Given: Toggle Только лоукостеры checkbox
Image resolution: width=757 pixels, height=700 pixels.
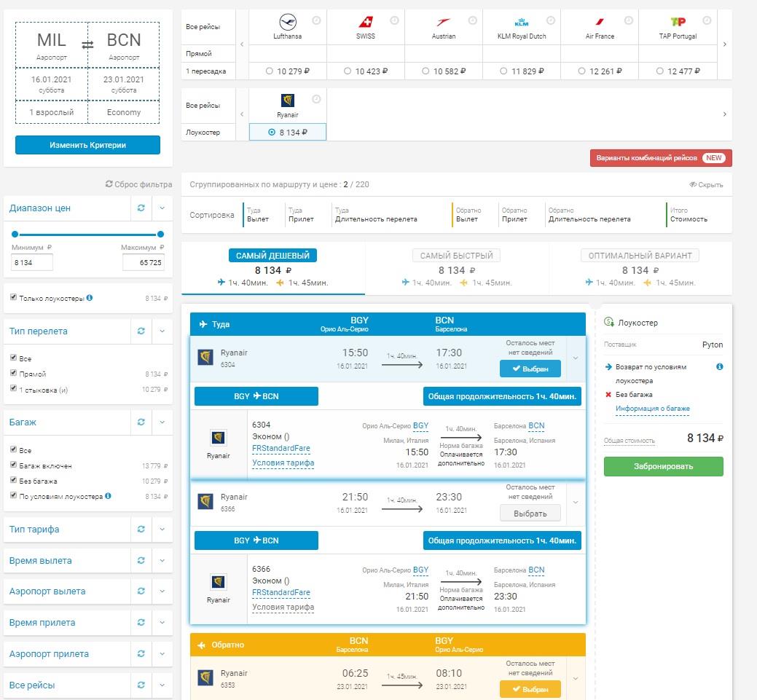Looking at the screenshot, I should [14, 297].
